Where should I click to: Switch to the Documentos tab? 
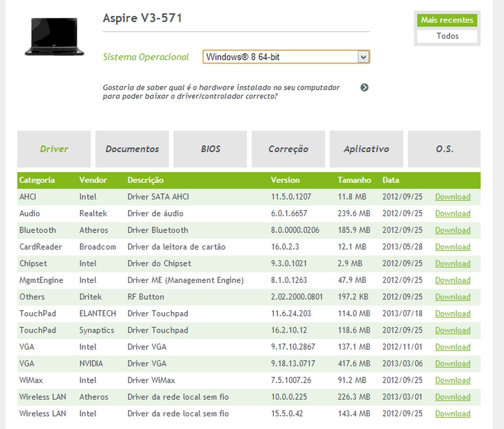(x=132, y=149)
